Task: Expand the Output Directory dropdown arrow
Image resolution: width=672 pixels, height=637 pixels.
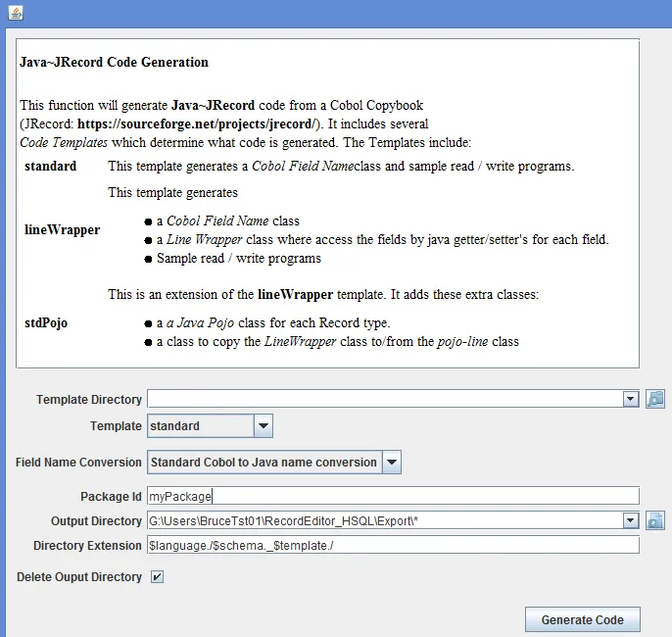Action: 630,520
